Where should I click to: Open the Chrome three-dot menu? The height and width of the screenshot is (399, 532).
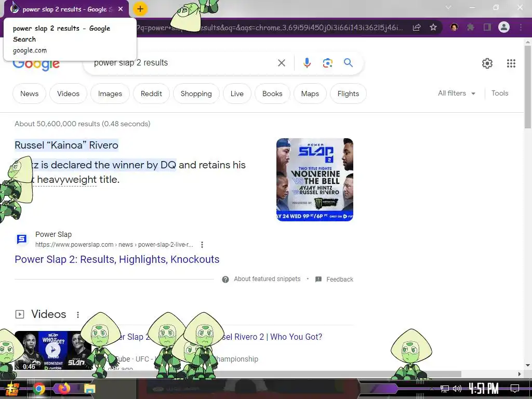(x=521, y=27)
